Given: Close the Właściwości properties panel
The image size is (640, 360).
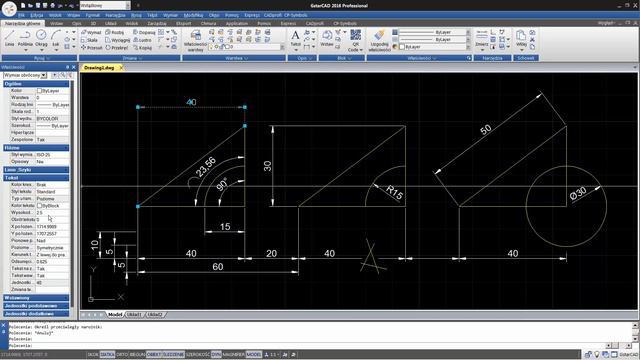Looking at the screenshot, I should coord(73,67).
